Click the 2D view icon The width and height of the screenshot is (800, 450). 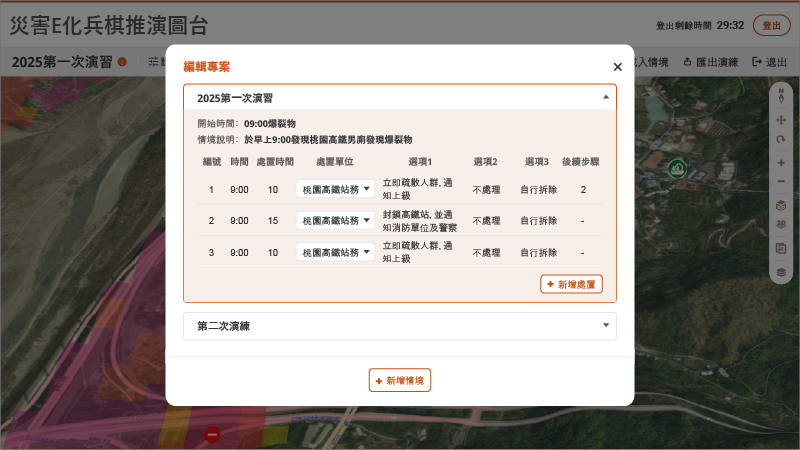[x=781, y=224]
